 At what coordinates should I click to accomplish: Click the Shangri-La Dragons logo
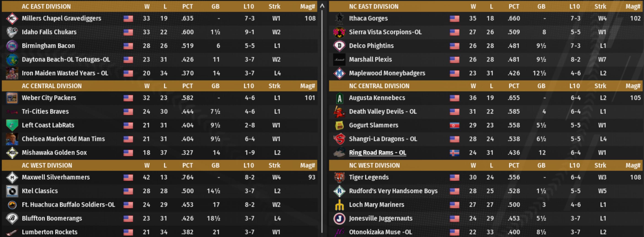pyautogui.click(x=339, y=139)
